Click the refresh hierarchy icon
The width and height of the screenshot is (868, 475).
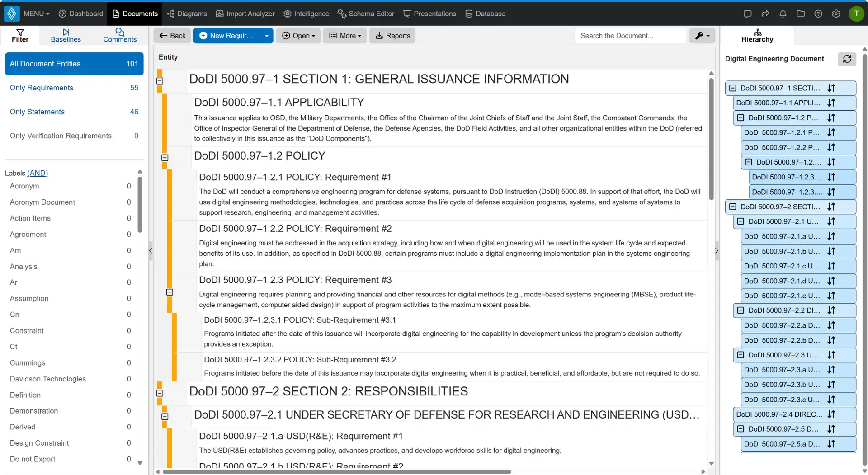click(x=847, y=59)
